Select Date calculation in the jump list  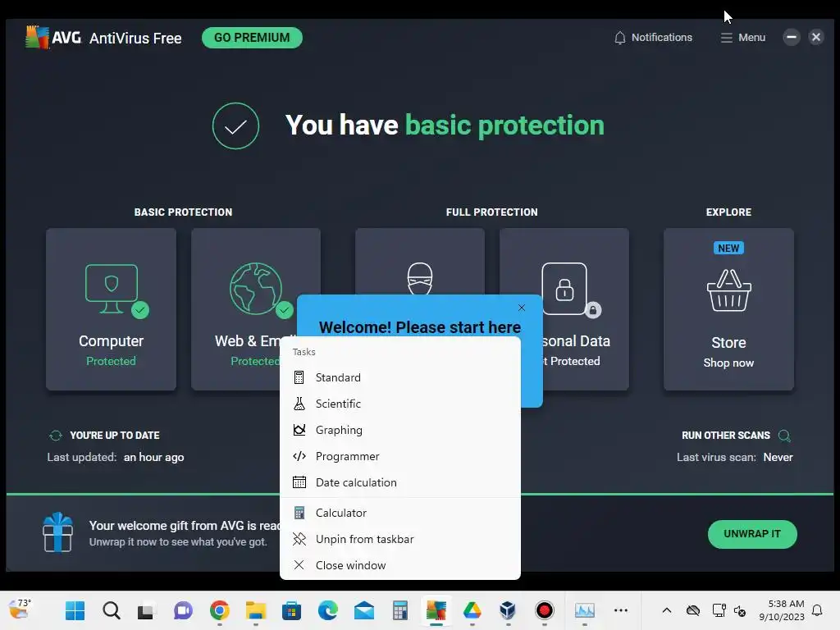400,482
